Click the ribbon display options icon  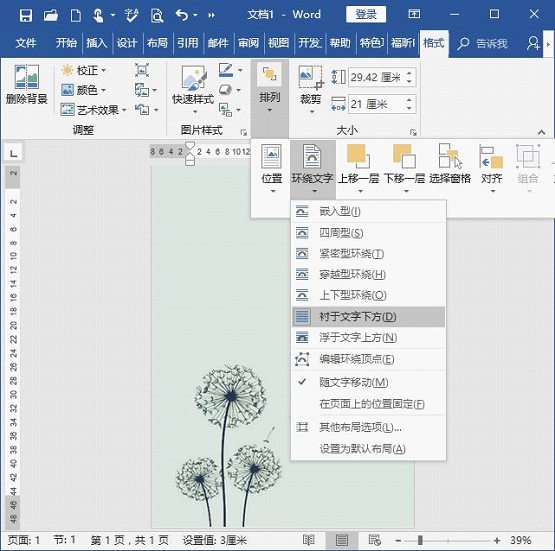coord(414,14)
